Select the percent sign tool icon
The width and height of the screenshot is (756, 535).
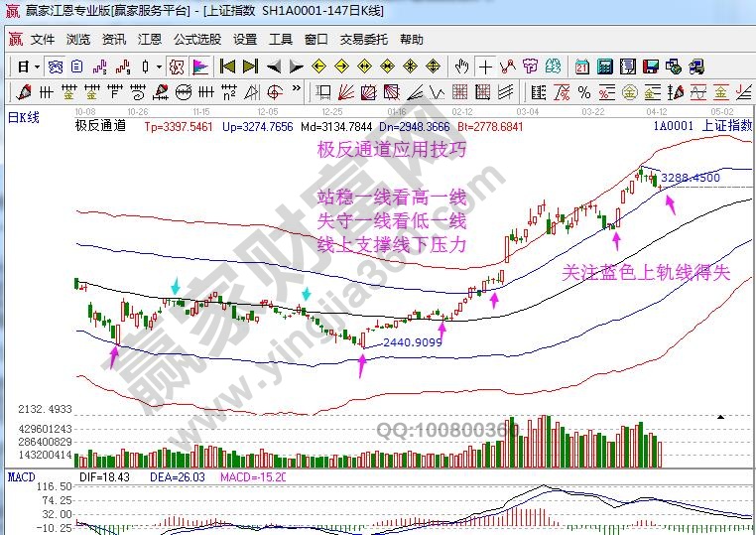click(584, 92)
